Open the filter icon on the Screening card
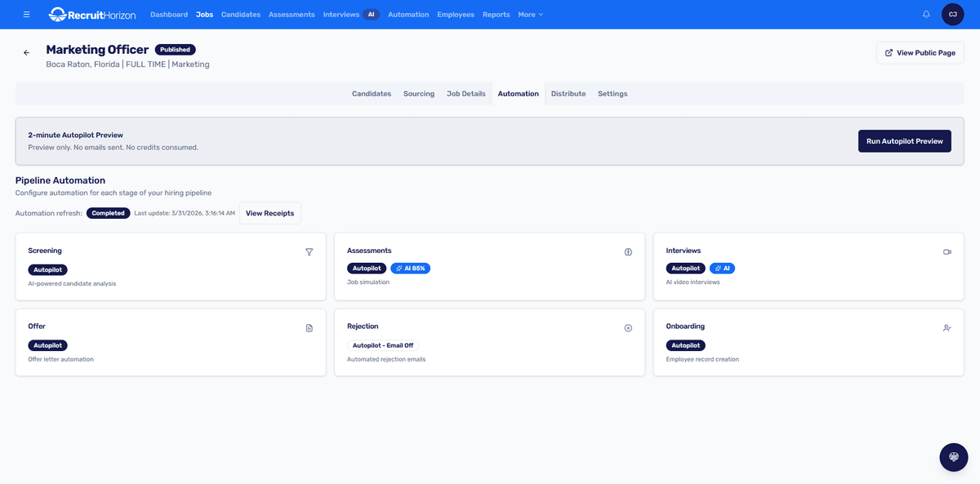Image resolution: width=980 pixels, height=484 pixels. point(310,252)
